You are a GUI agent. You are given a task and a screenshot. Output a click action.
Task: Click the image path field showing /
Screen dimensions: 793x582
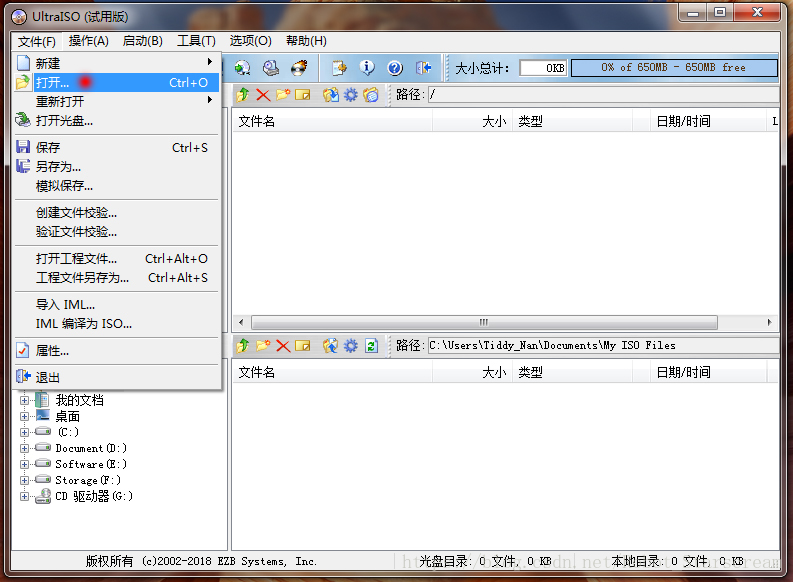[x=603, y=95]
